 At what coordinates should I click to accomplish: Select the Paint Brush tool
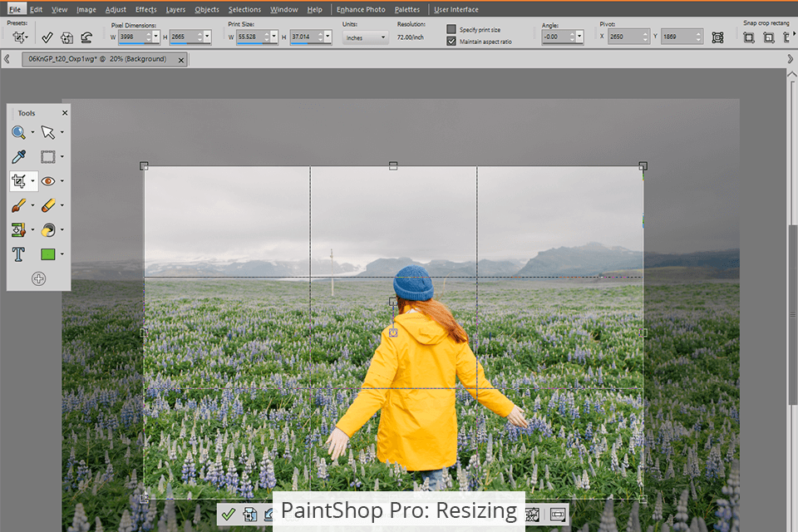(x=18, y=205)
